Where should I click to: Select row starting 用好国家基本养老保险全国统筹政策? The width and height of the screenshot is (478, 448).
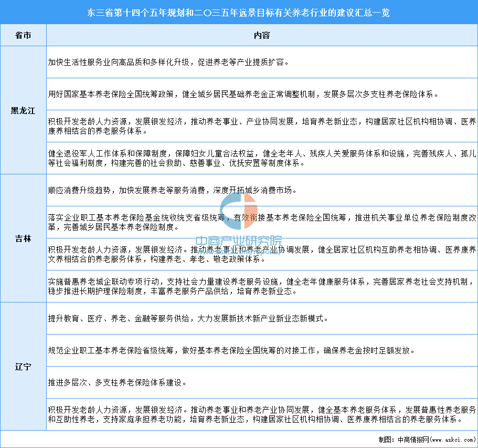point(262,95)
